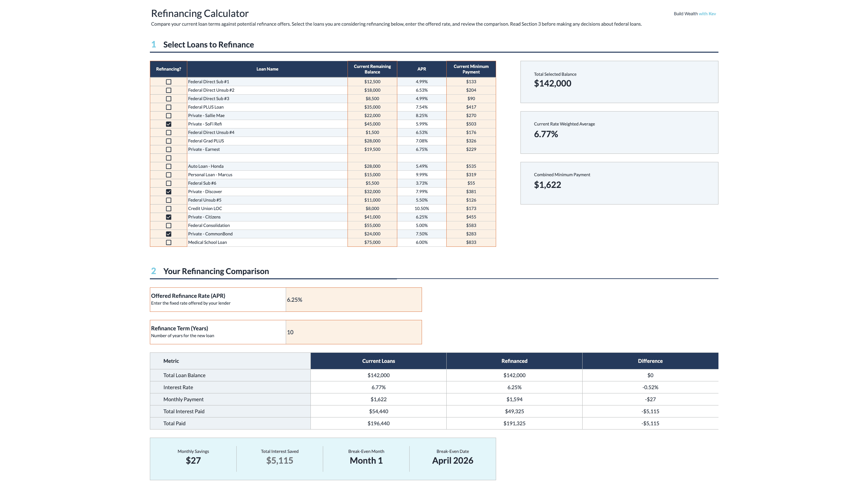
Task: Uncheck the Private - Discover loan checkbox
Action: pyautogui.click(x=168, y=192)
